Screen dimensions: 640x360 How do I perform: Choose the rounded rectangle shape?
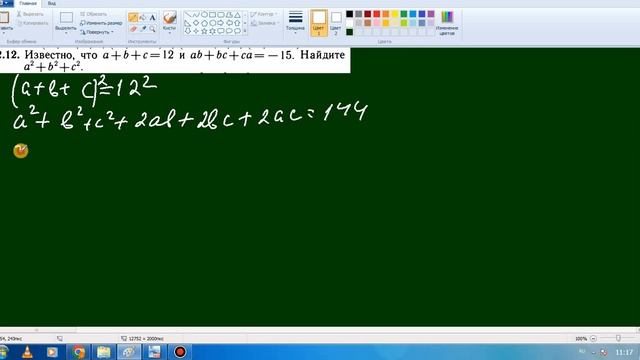click(220, 15)
